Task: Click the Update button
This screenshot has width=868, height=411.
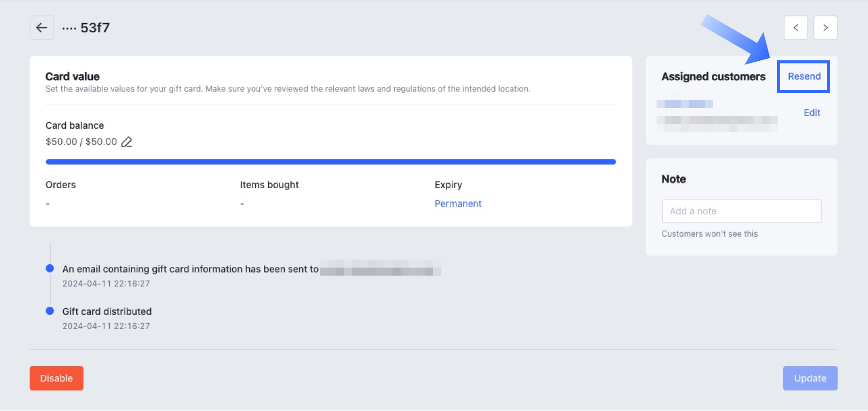Action: click(810, 378)
